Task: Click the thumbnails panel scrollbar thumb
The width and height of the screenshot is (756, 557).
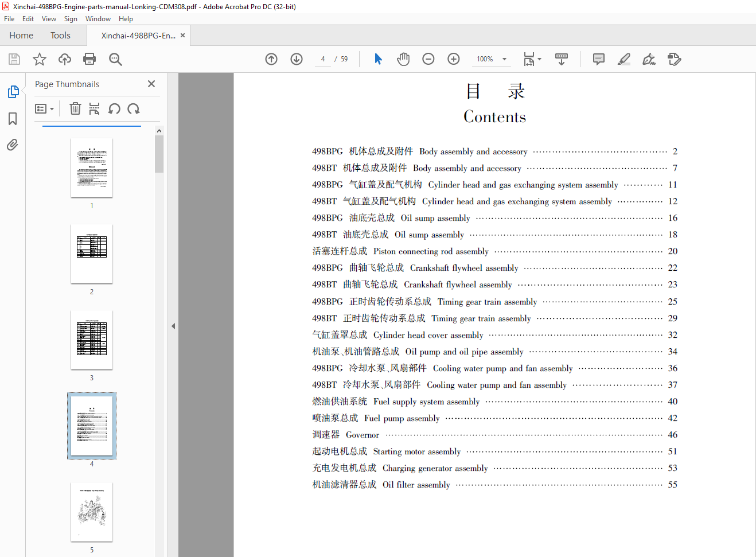Action: click(x=159, y=154)
